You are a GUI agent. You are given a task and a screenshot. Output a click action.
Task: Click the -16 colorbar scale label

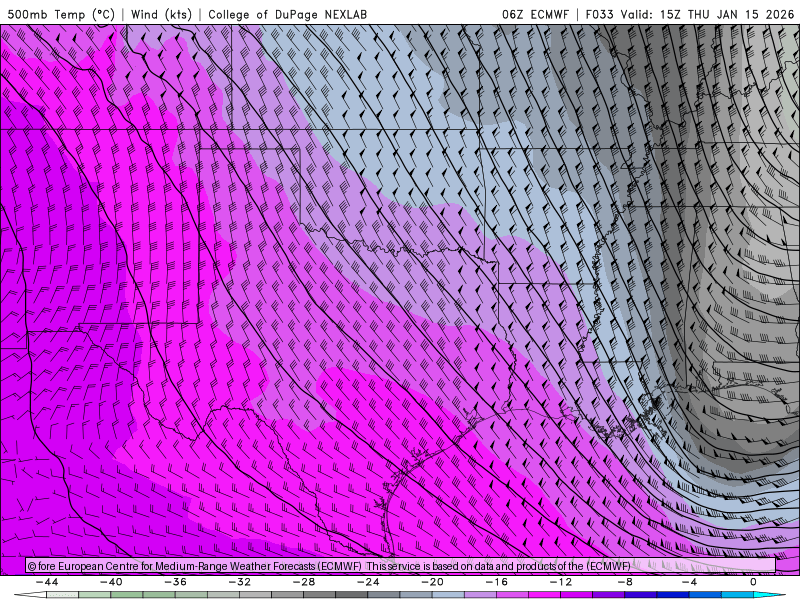point(497,582)
